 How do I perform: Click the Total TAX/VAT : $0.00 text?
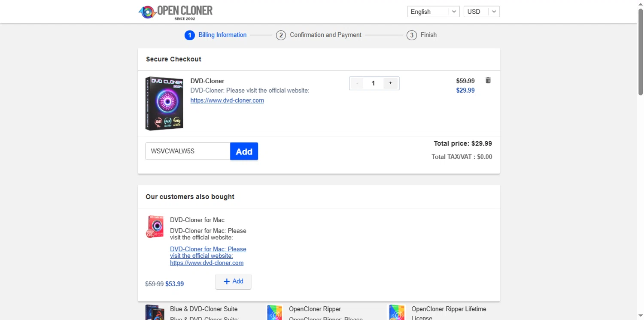462,157
